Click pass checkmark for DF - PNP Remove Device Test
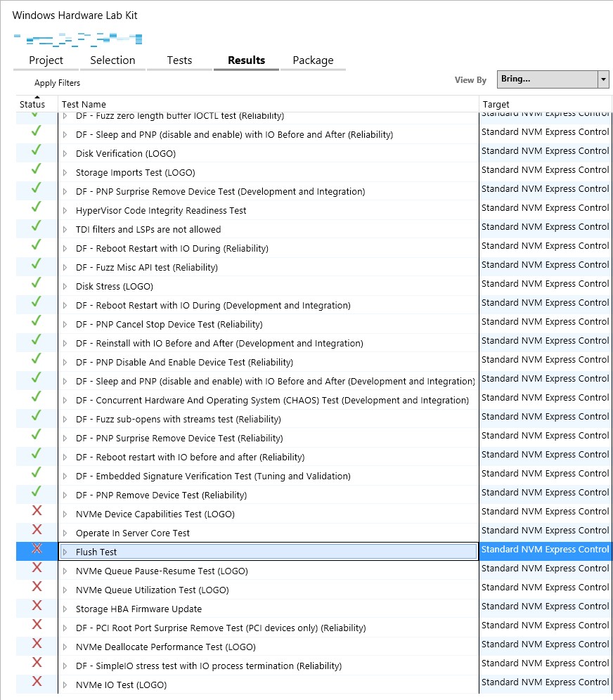The height and width of the screenshot is (700, 613). (36, 491)
